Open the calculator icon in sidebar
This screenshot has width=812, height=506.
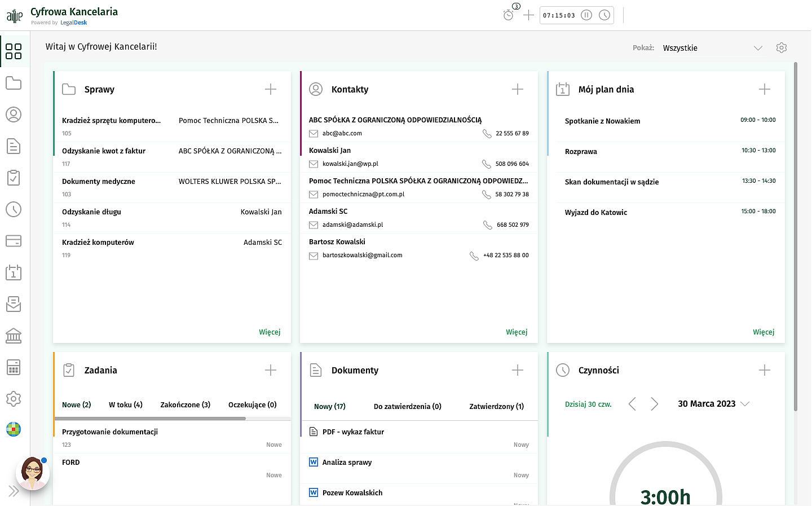click(x=14, y=367)
